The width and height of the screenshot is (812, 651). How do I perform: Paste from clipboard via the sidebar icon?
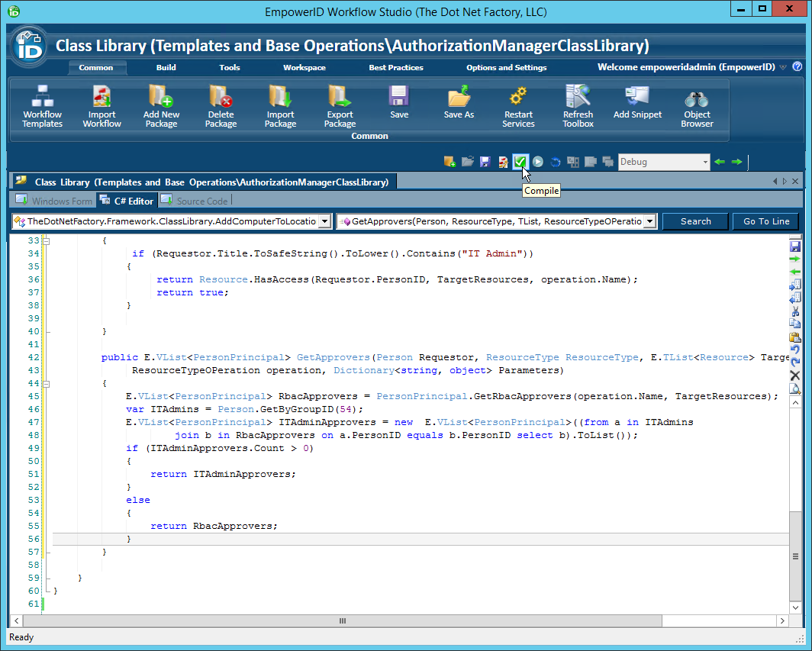[795, 336]
